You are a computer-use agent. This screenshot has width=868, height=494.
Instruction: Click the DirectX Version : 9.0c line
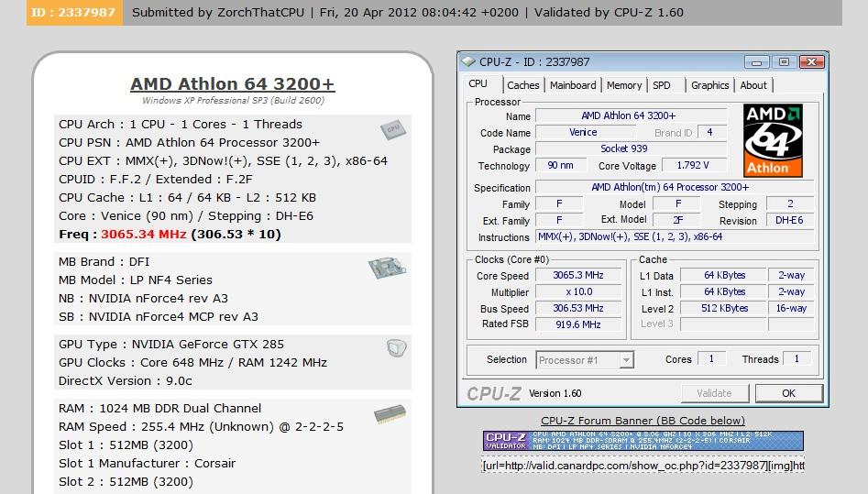[126, 381]
